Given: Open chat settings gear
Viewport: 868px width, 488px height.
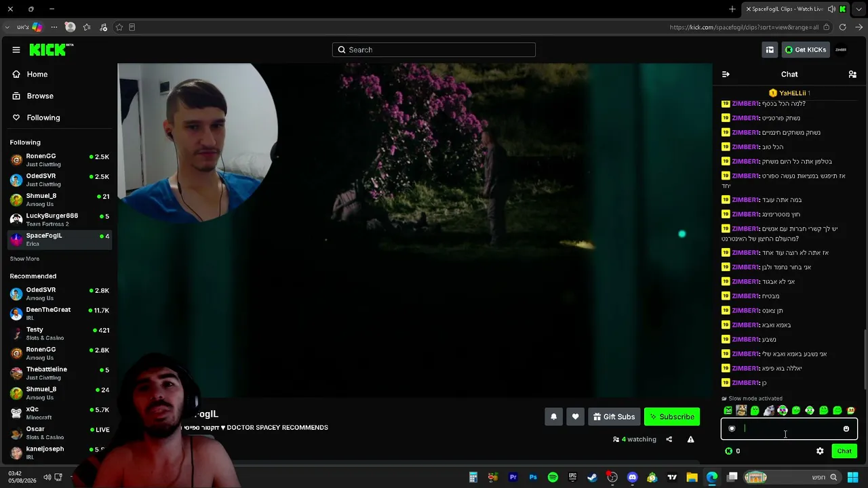Looking at the screenshot, I should click(x=820, y=451).
